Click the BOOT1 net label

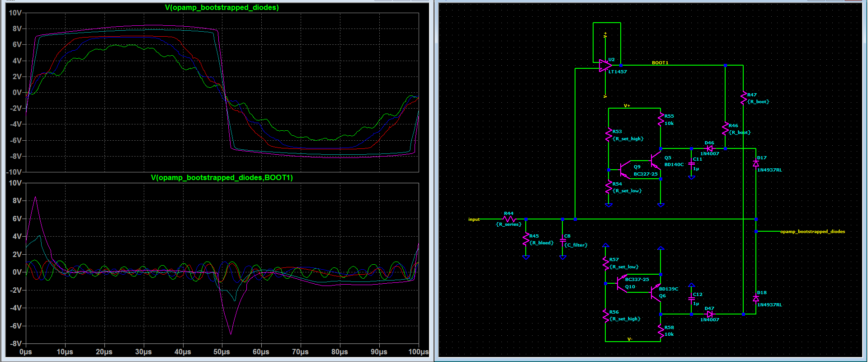coord(660,63)
